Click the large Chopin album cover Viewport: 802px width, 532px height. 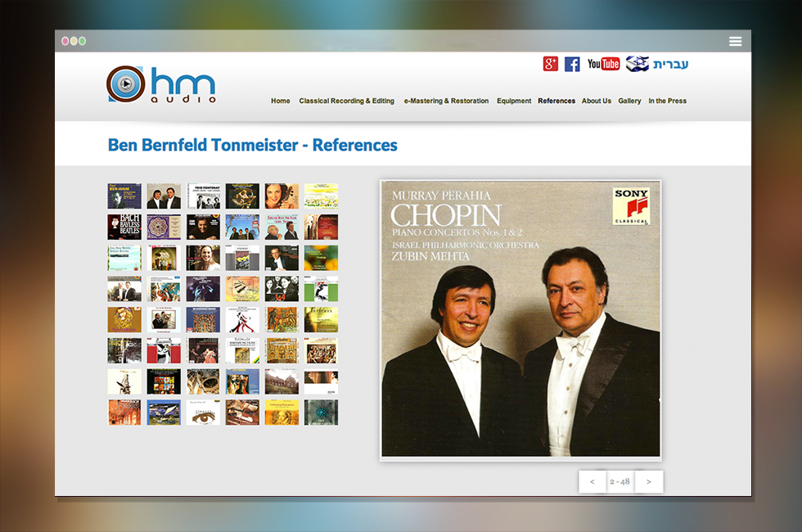point(520,320)
